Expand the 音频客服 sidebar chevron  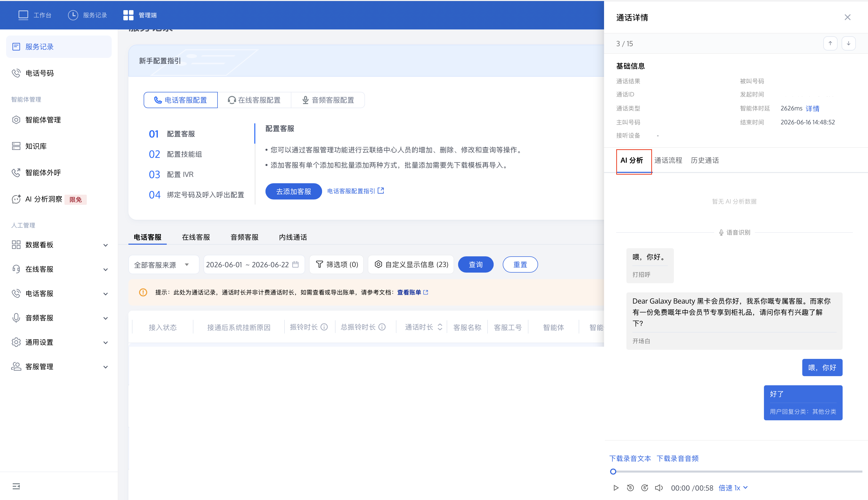(x=106, y=318)
